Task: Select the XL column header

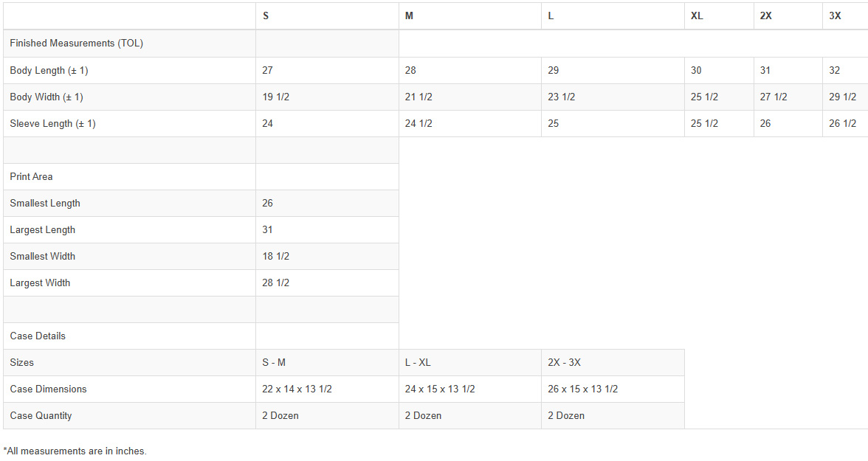Action: pos(697,16)
